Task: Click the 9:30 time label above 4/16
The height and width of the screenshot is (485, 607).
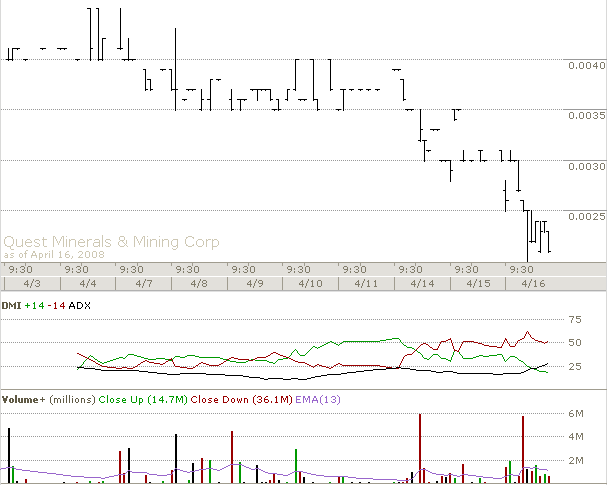Action: tap(521, 269)
